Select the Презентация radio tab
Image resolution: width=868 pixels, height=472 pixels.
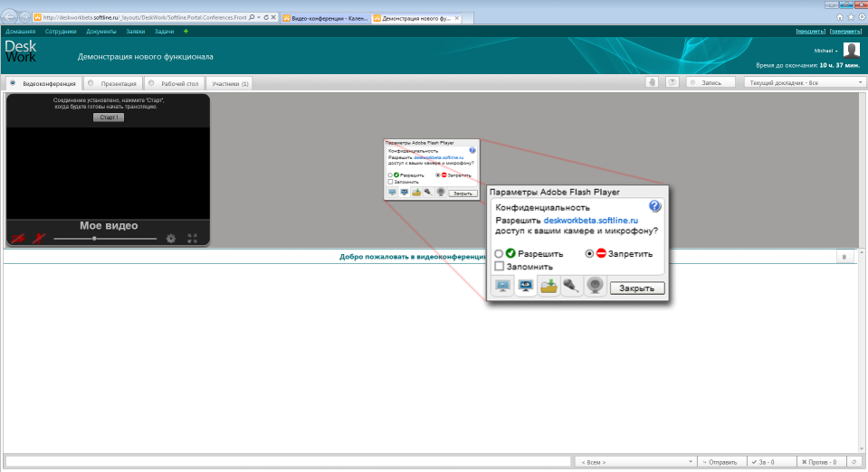[112, 83]
